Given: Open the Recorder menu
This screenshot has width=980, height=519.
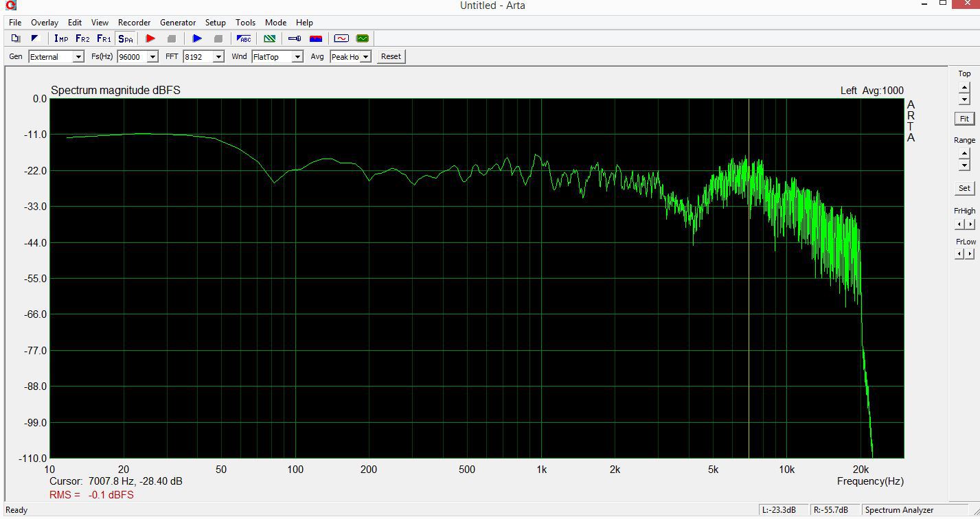Looking at the screenshot, I should 134,23.
